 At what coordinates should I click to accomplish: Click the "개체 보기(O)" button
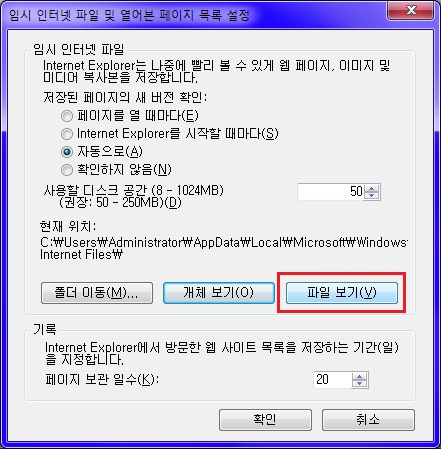tap(219, 293)
